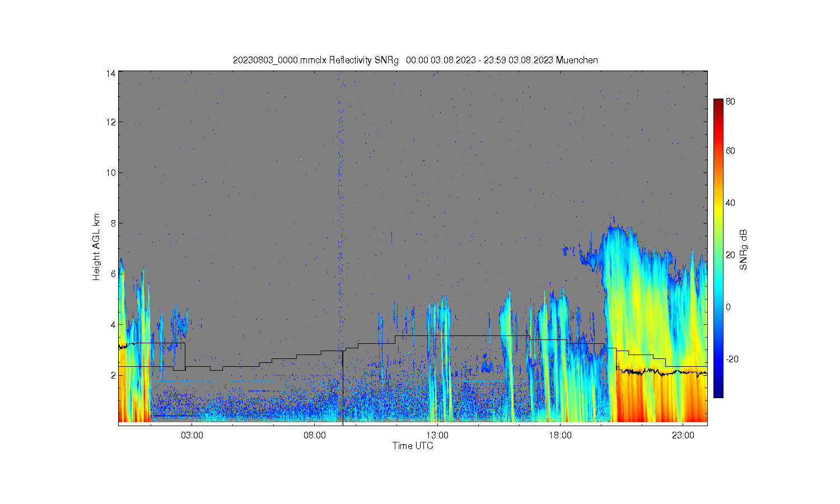Viewport: 840px width, 504px height.
Task: Click the colorbar value 80
Action: (731, 102)
